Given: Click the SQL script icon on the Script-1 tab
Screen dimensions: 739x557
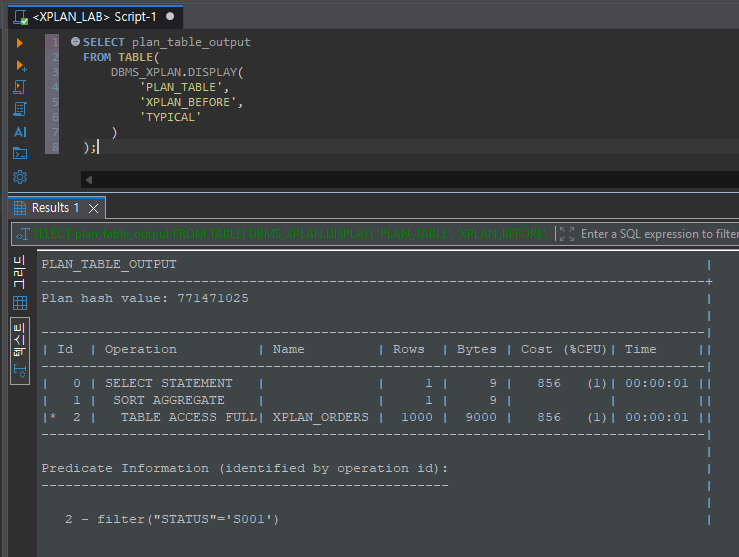Looking at the screenshot, I should (x=21, y=17).
